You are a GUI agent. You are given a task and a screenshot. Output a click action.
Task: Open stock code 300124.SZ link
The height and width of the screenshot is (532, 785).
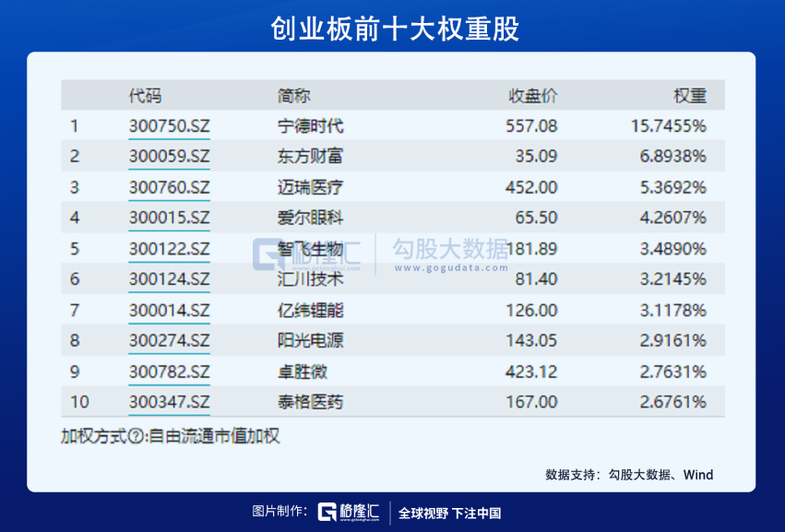coord(169,278)
